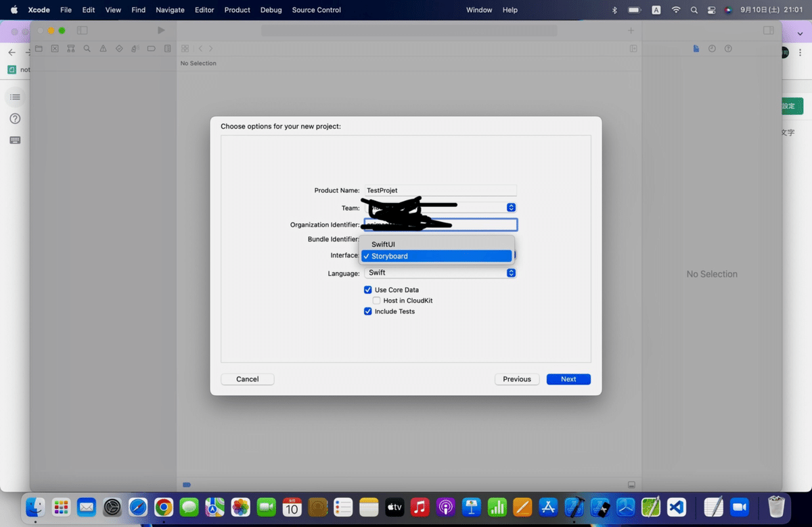812x527 pixels.
Task: Click the help question icon in background sidebar
Action: [x=15, y=118]
